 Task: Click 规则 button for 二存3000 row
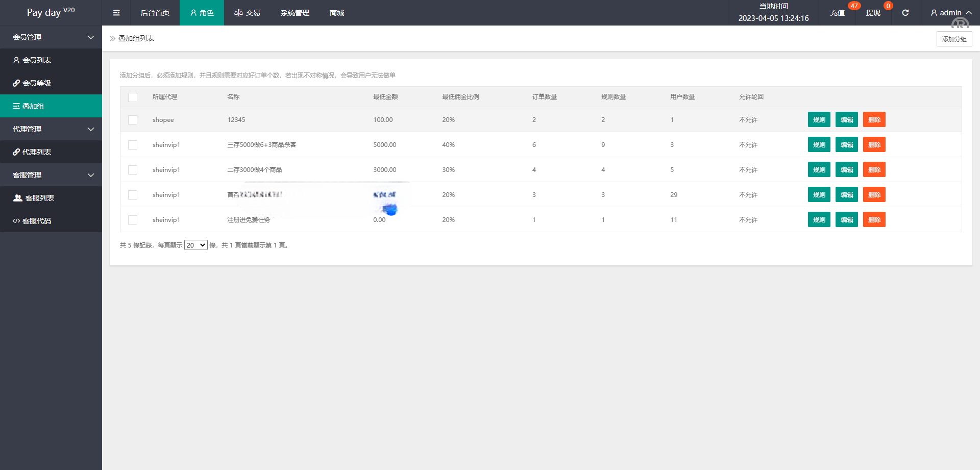[819, 170]
